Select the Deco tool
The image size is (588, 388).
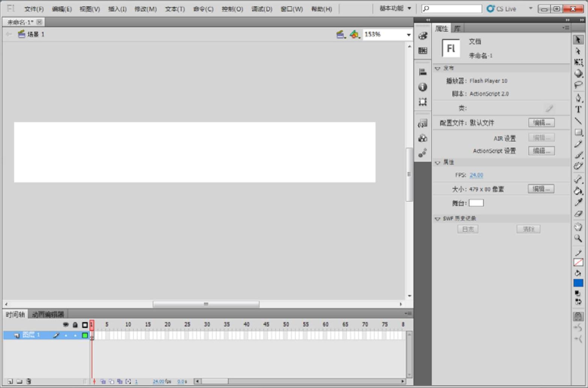578,166
